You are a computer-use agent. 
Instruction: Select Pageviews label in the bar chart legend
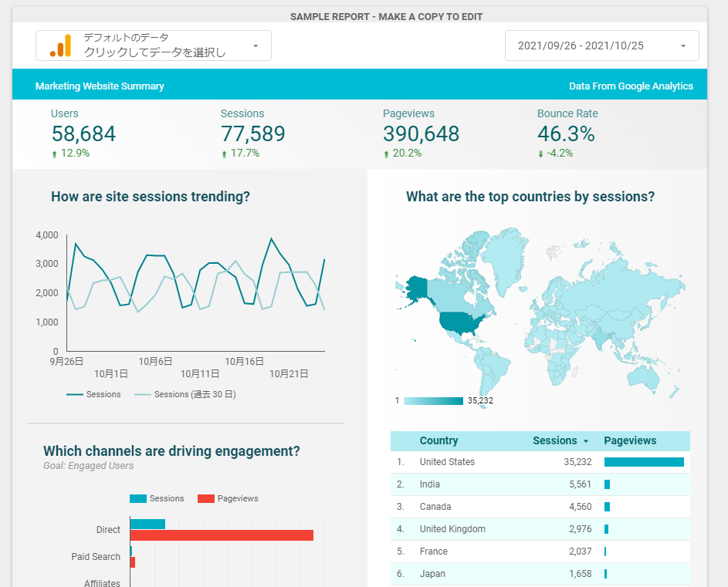(x=238, y=498)
